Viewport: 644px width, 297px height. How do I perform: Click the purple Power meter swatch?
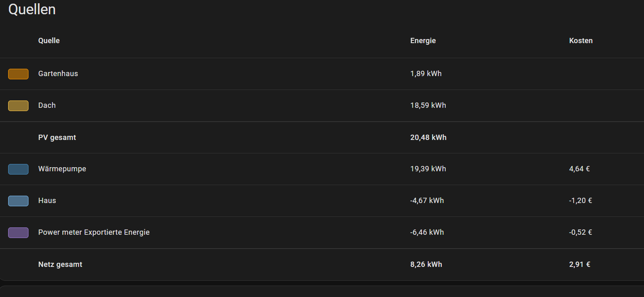coord(18,233)
